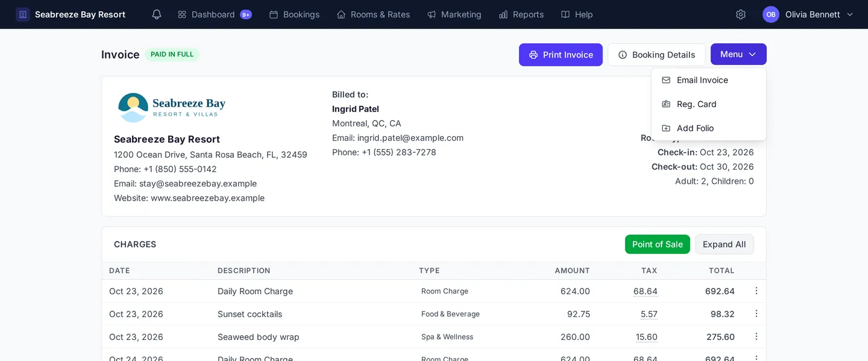Open the Bookings nav item
868x361 pixels.
tap(294, 14)
